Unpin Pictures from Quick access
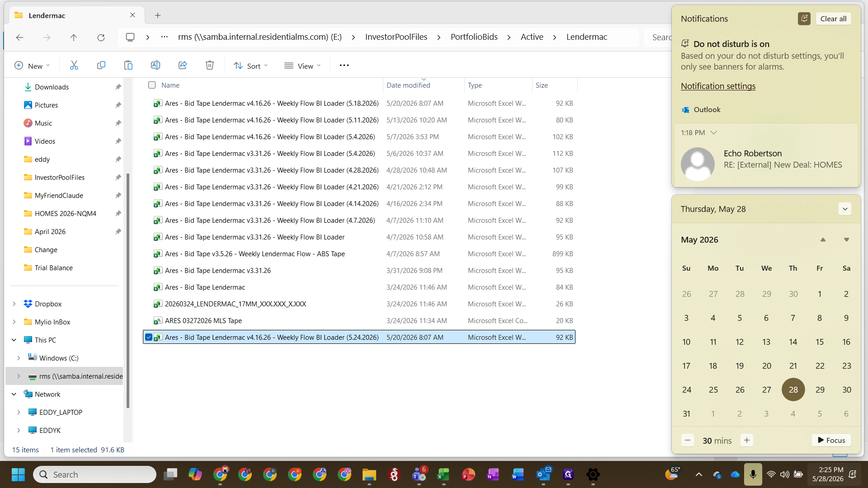 tap(118, 105)
